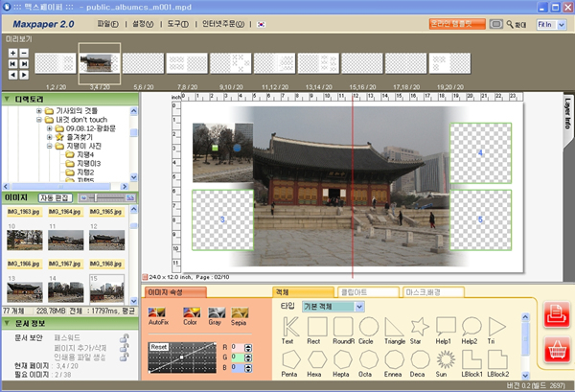Toggle the 인쇄용 파일 생성 lock icon

coord(125,357)
